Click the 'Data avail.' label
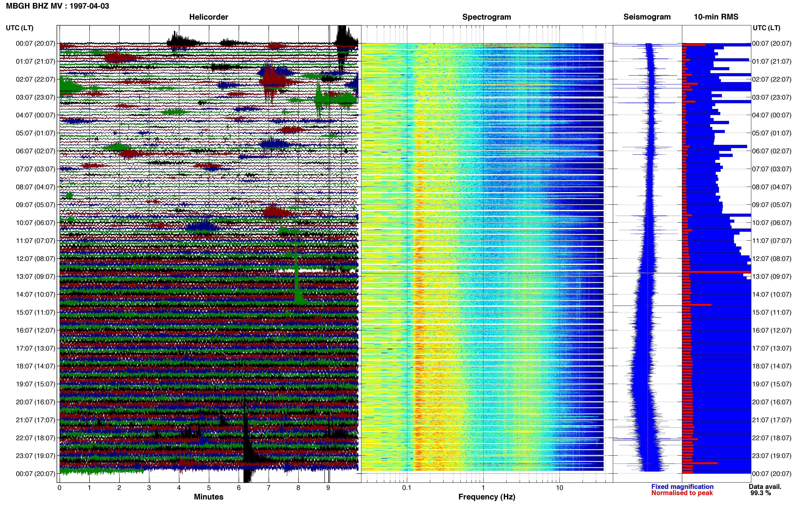The width and height of the screenshot is (812, 508). 765,486
